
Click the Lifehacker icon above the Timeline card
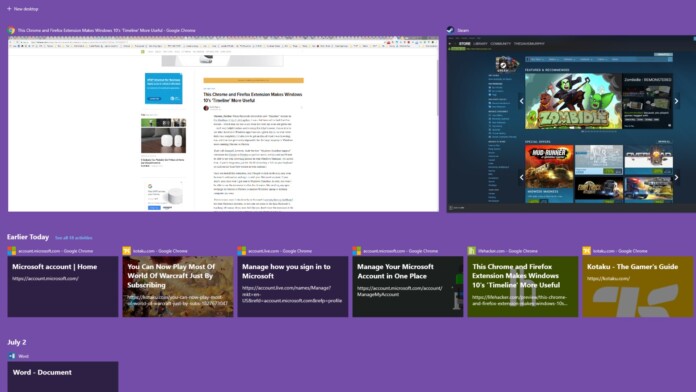point(471,251)
